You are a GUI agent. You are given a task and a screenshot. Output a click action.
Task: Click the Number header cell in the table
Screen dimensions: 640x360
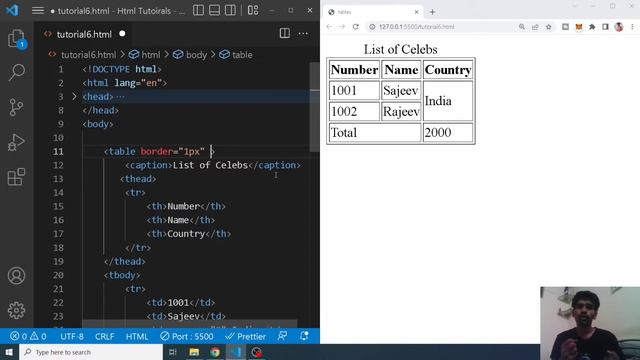click(x=354, y=69)
